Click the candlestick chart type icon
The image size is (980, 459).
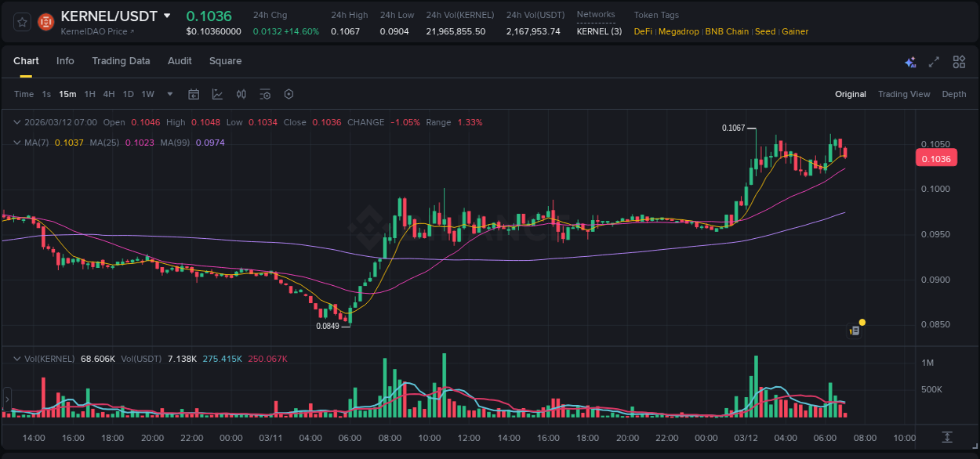pos(241,94)
